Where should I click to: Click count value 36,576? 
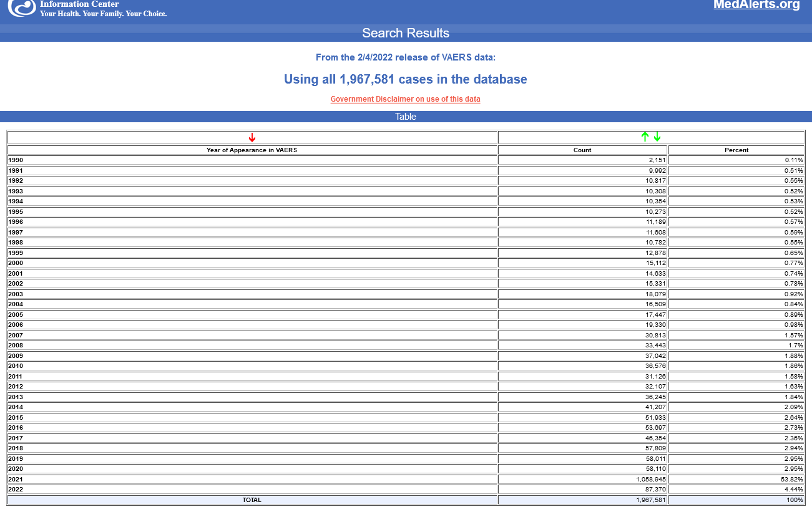656,366
